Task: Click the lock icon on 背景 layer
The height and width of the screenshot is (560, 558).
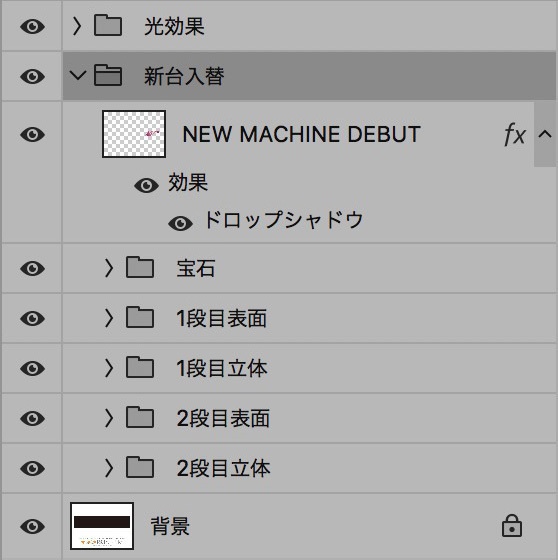Action: point(512,526)
